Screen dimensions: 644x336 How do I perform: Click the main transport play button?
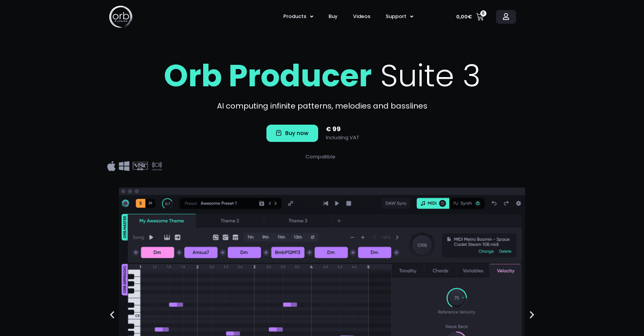(337, 203)
